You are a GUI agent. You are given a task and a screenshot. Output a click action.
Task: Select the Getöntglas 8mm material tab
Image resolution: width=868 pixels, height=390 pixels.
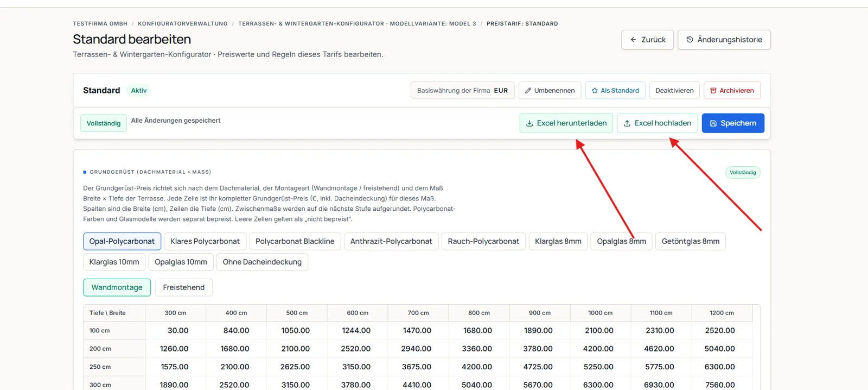coord(691,241)
